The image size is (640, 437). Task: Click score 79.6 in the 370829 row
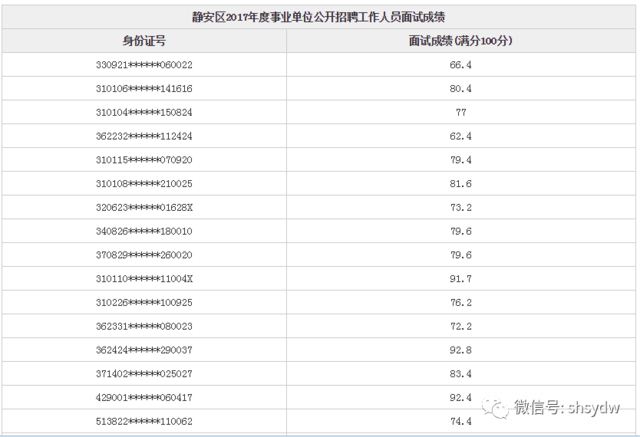click(x=460, y=255)
